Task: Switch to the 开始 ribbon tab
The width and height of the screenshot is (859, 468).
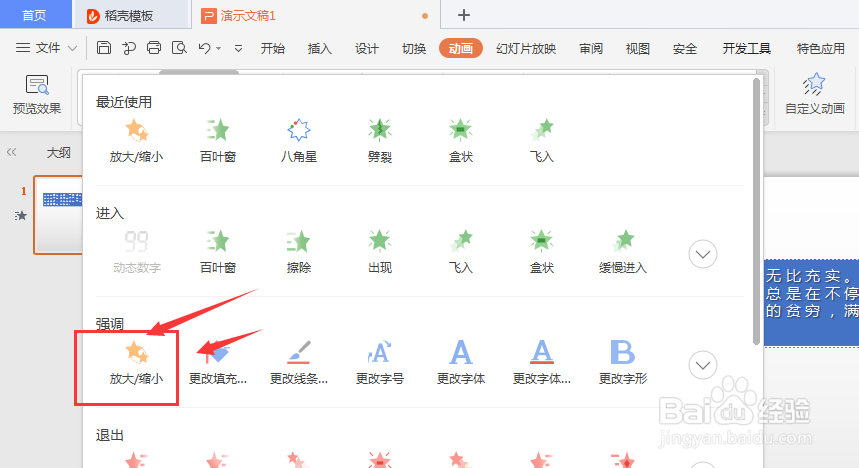Action: (x=273, y=48)
